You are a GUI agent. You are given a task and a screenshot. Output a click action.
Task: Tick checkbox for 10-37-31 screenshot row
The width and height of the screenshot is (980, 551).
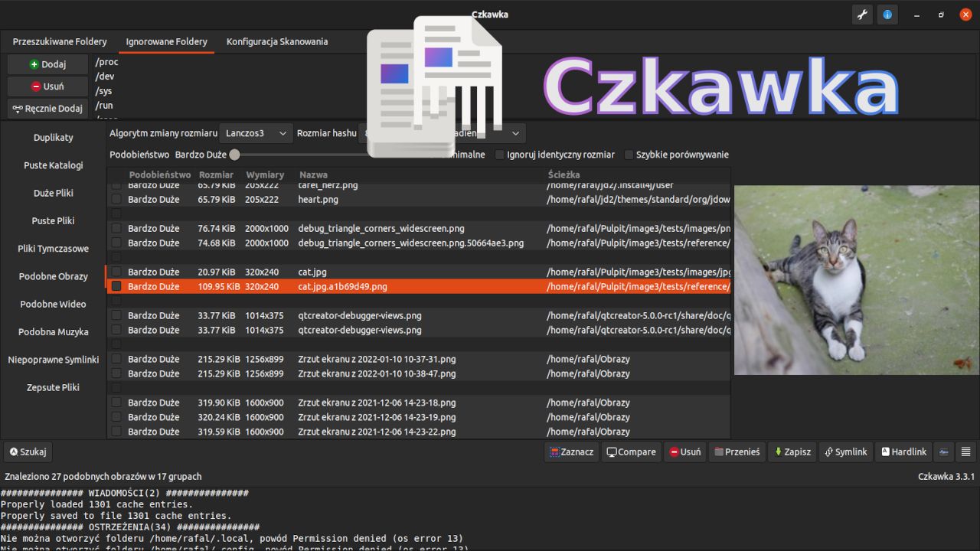116,359
